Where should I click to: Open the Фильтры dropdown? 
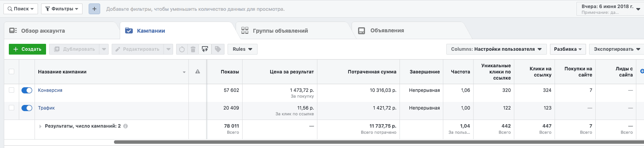click(x=62, y=9)
